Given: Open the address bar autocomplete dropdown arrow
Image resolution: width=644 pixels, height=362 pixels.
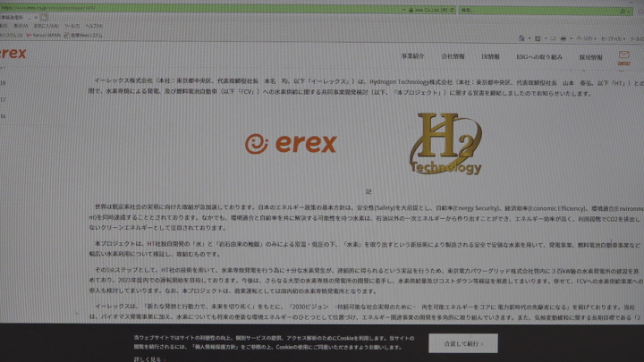Looking at the screenshot, I should click(x=404, y=10).
